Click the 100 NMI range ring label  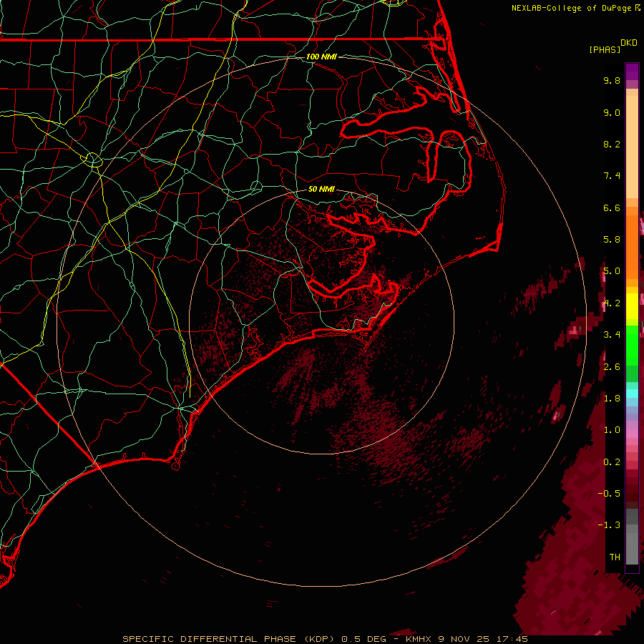point(321,57)
